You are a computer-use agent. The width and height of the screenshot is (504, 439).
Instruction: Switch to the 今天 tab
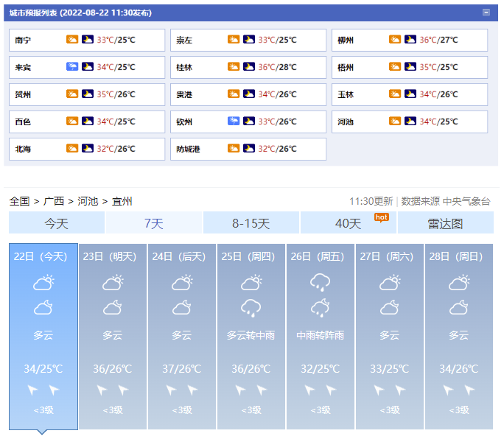click(x=57, y=223)
